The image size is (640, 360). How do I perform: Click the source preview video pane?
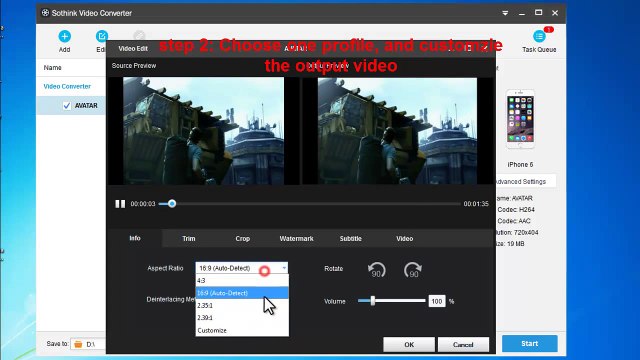click(x=203, y=131)
